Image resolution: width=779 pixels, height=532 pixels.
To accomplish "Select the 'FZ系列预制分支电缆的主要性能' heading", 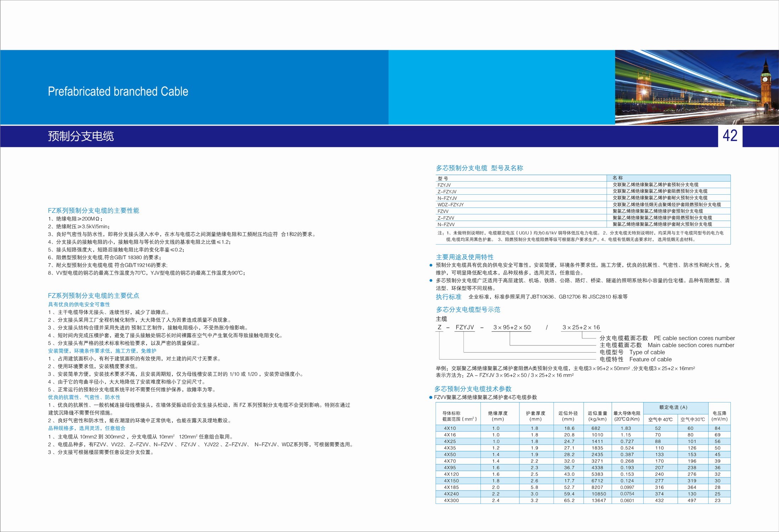I will (x=93, y=211).
